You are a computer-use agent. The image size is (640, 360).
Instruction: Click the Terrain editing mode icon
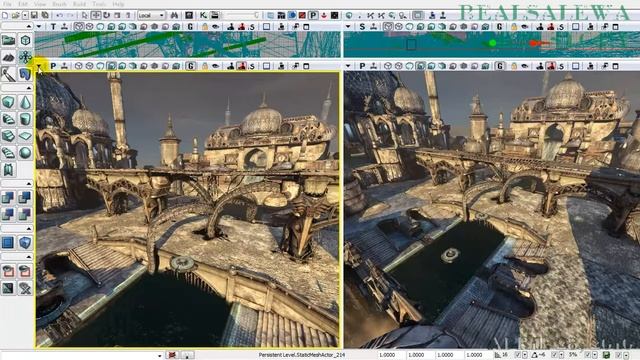[x=8, y=57]
